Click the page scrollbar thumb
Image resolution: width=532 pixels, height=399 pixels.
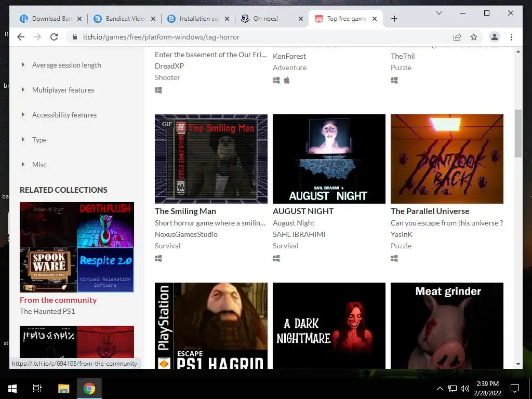(518, 134)
